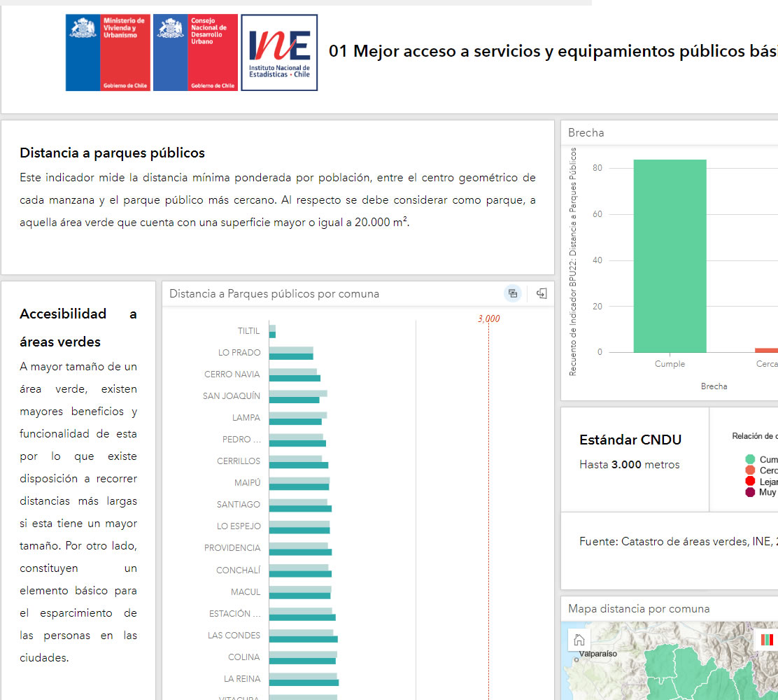Reset map view with the home icon
This screenshot has width=778, height=700.
pyautogui.click(x=579, y=640)
